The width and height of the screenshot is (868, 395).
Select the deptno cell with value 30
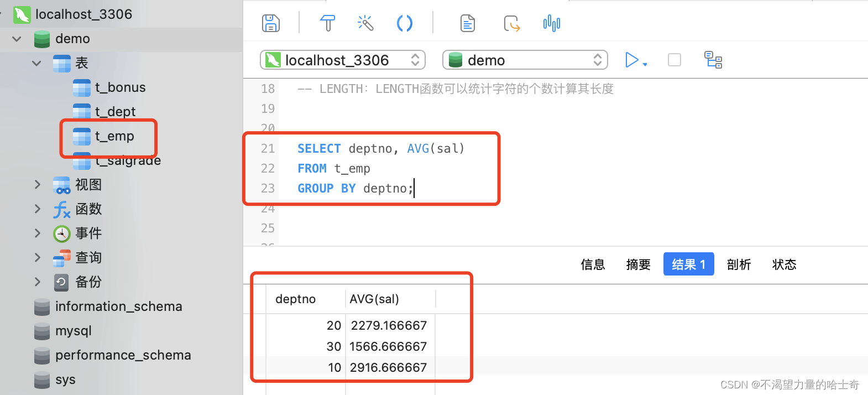(306, 346)
